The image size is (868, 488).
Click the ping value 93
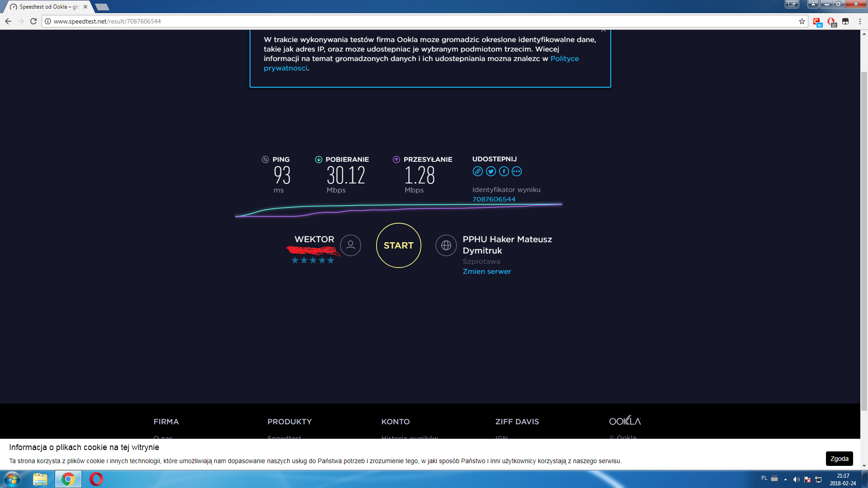coord(282,175)
